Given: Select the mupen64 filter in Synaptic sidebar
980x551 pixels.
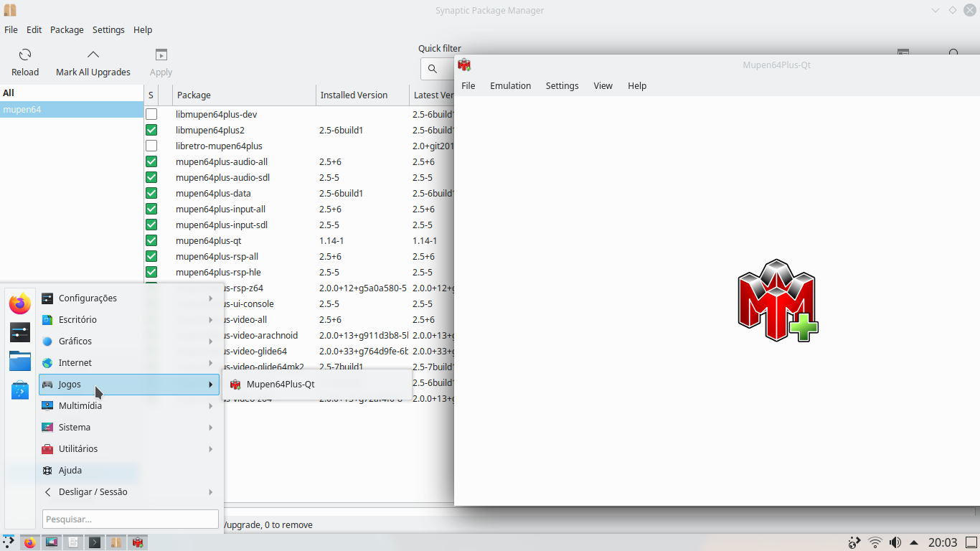Looking at the screenshot, I should coord(72,109).
